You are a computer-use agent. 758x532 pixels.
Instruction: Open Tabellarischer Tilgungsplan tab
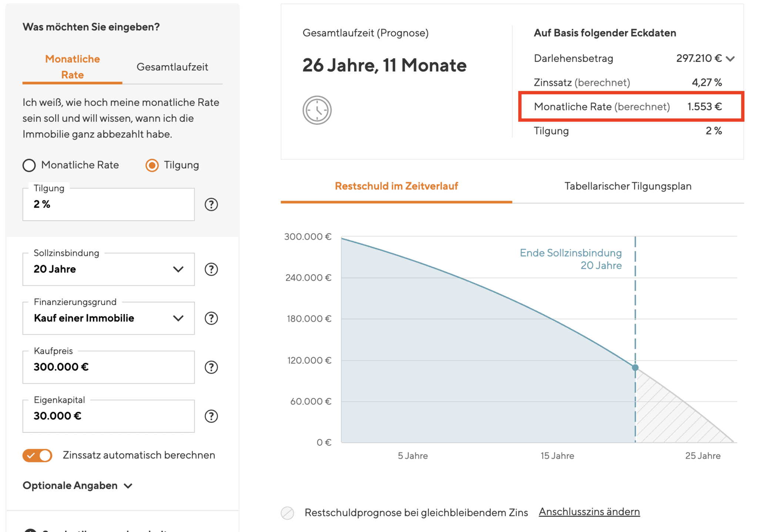(628, 186)
